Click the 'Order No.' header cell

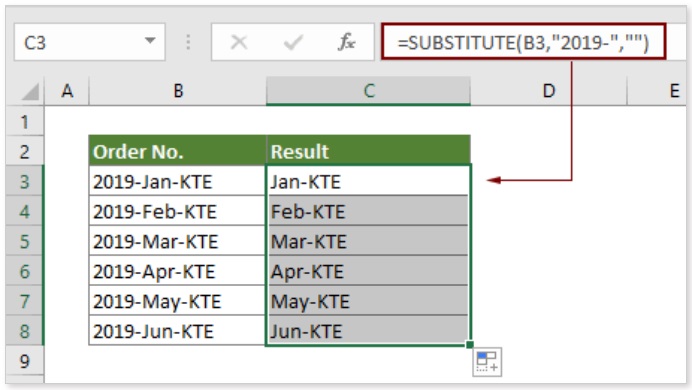click(177, 151)
